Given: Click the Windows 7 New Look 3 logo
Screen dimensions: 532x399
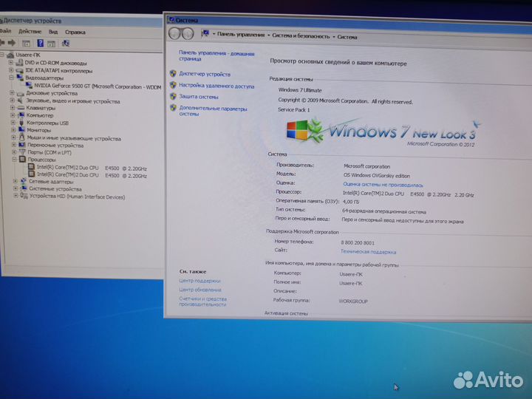Looking at the screenshot, I should coord(383,132).
